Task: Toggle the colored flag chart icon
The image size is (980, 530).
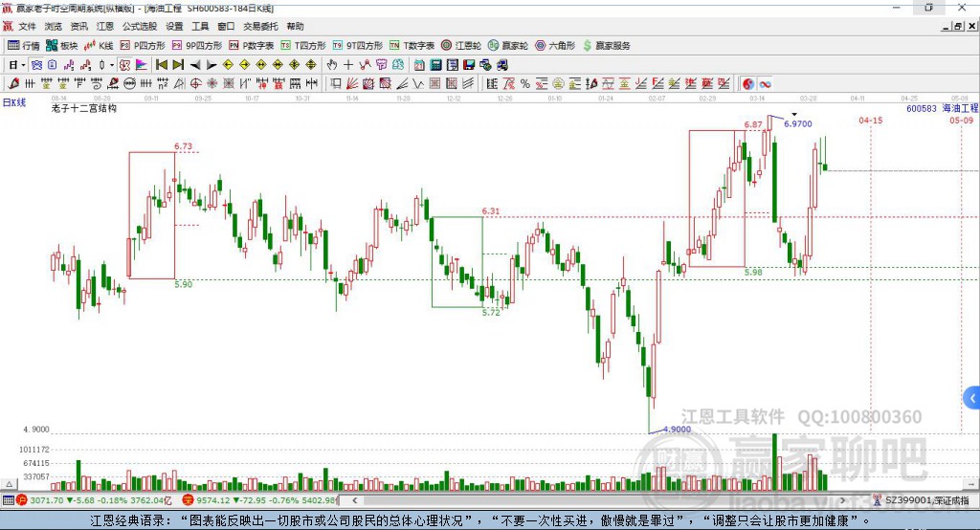Action: click(x=142, y=65)
